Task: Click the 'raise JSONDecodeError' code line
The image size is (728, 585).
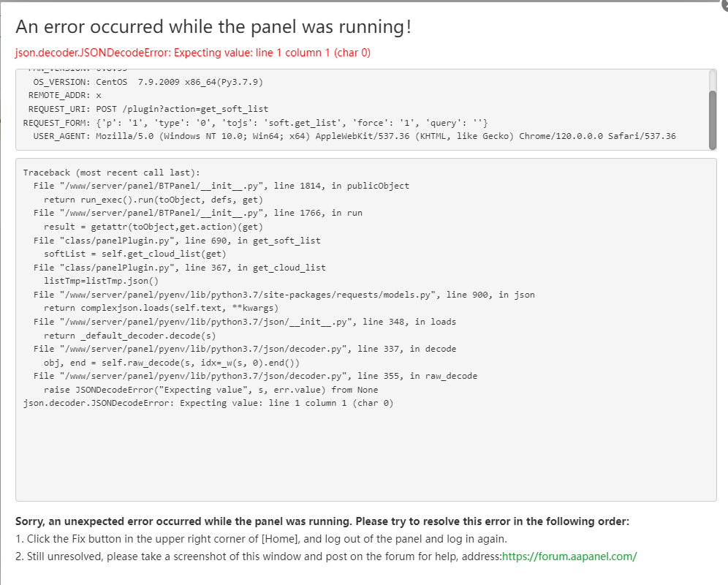Action: pyautogui.click(x=211, y=390)
